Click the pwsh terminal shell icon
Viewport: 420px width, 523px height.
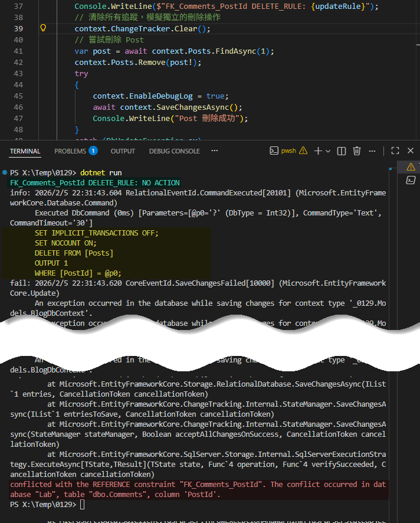[x=274, y=151]
